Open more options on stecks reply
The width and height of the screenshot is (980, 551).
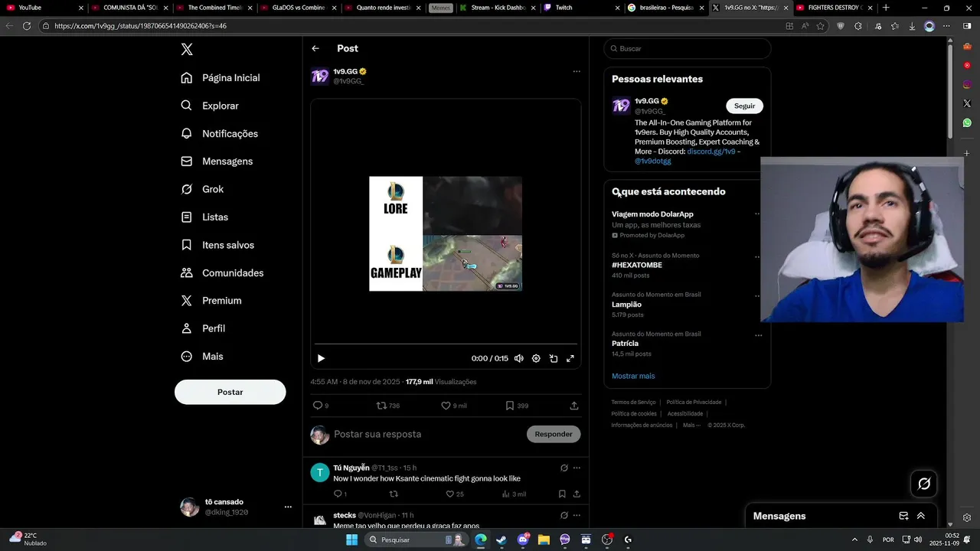click(577, 515)
